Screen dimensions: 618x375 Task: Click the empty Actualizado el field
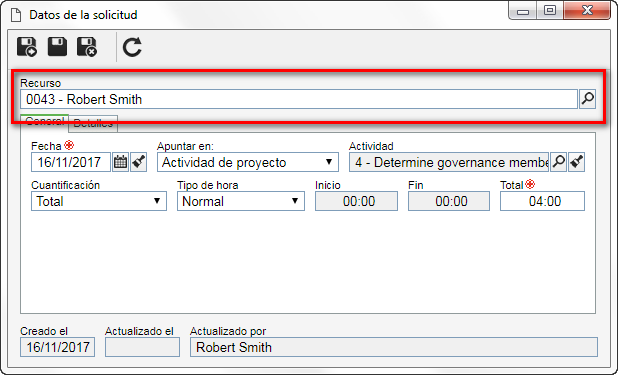[x=142, y=347]
